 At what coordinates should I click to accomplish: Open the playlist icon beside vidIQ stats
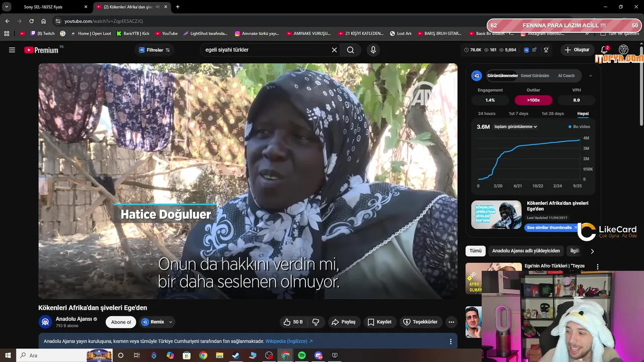click(x=534, y=50)
